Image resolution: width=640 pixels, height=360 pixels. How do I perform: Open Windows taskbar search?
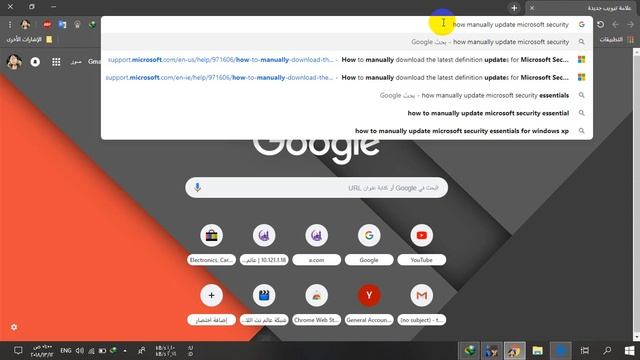pyautogui.click(x=607, y=351)
